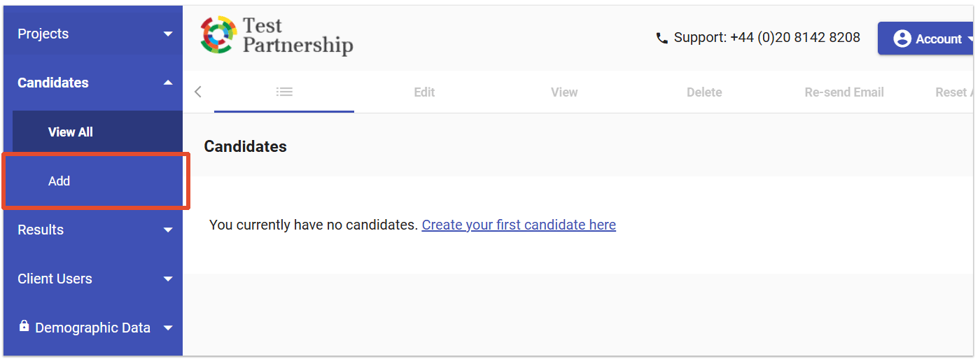Expand the Client Users arrow
Image resolution: width=980 pixels, height=364 pixels.
tap(167, 279)
